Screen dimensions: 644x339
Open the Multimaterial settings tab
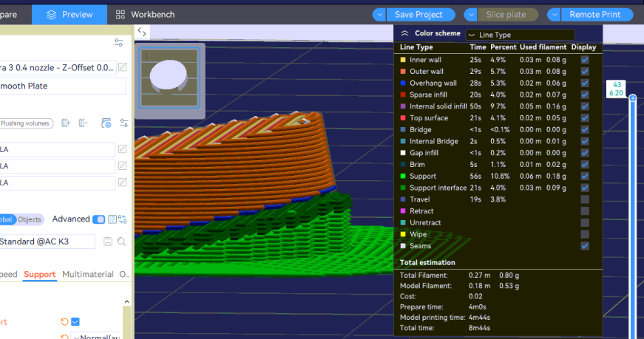point(88,274)
